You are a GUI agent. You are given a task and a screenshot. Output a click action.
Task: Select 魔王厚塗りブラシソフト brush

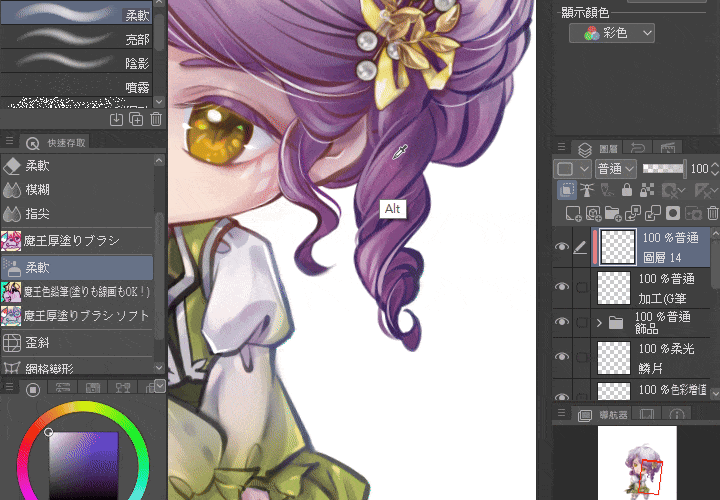77,316
